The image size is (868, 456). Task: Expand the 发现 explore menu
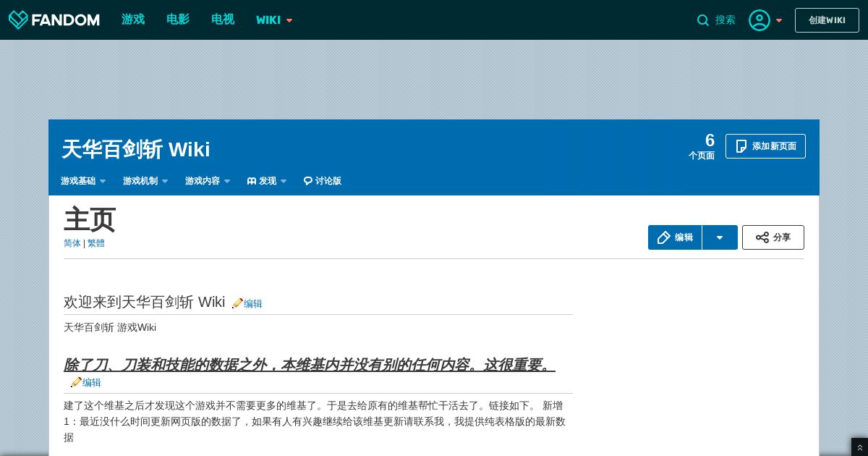click(267, 181)
